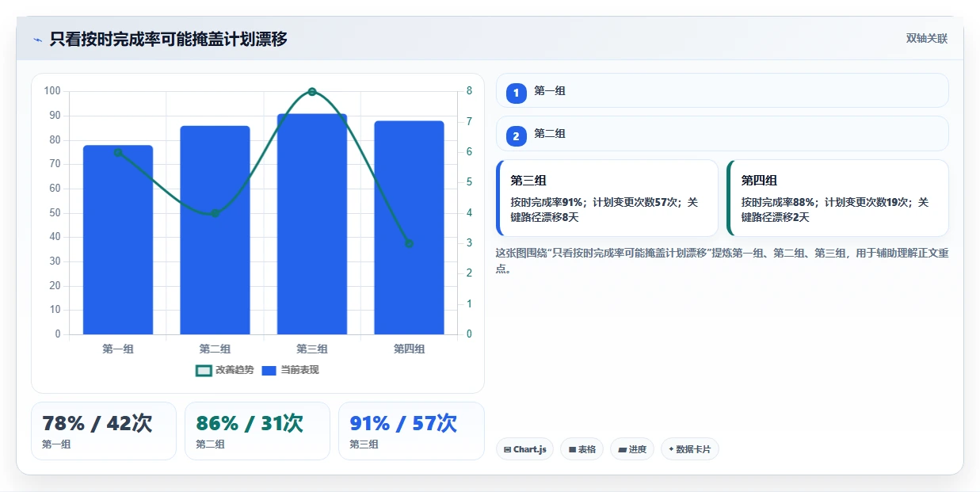Viewport: 980px width, 492px height.
Task: Click the lightning icon beside the title
Action: (37, 39)
